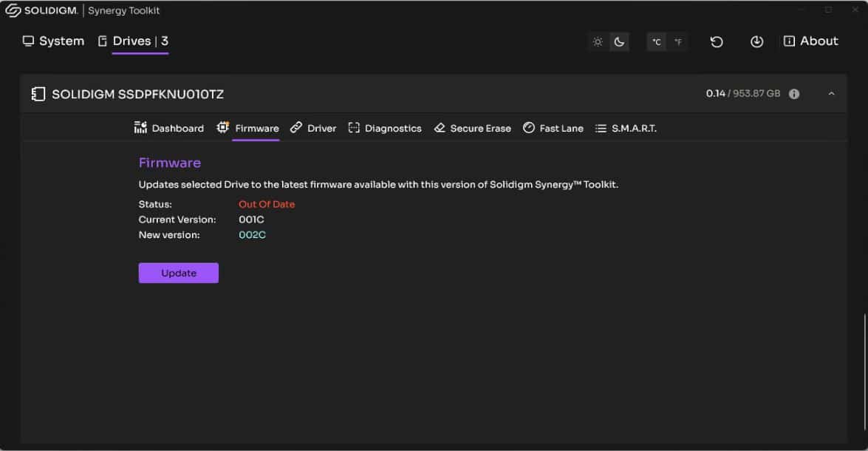The width and height of the screenshot is (868, 451).
Task: Click the Secure Erase eraser icon
Action: 440,128
